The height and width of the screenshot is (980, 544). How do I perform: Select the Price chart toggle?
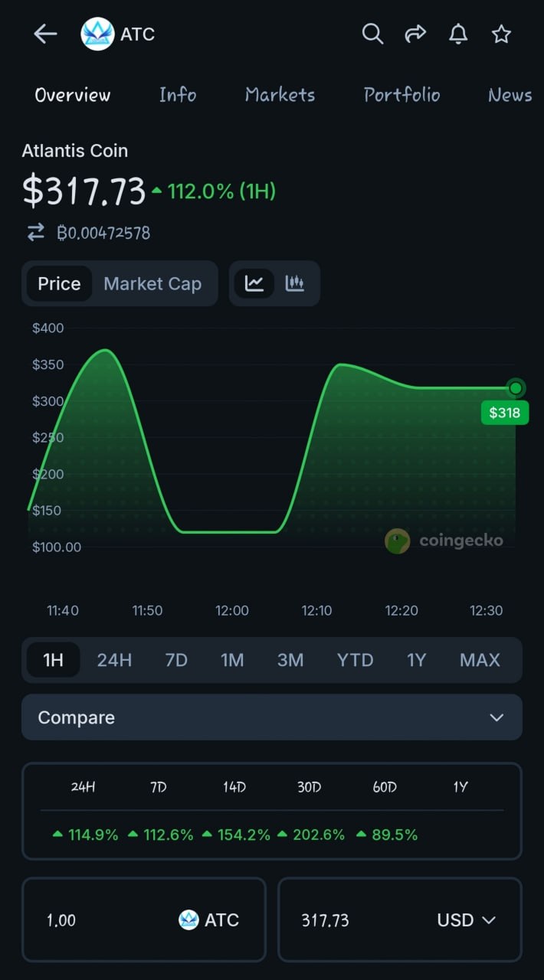coord(59,283)
